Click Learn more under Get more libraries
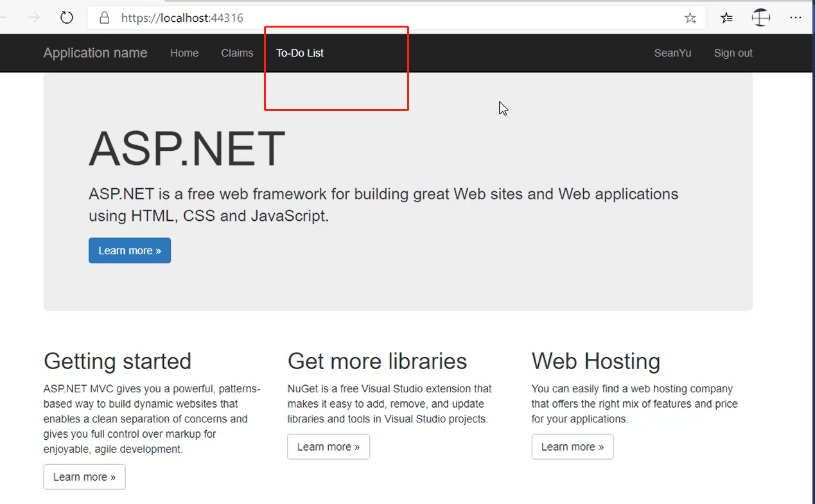This screenshot has height=504, width=815. tap(329, 446)
